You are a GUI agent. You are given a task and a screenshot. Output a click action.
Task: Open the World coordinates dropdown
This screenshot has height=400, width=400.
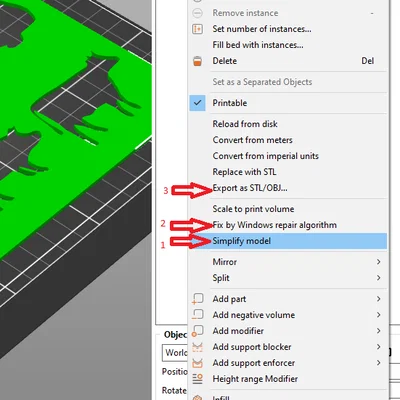(176, 353)
